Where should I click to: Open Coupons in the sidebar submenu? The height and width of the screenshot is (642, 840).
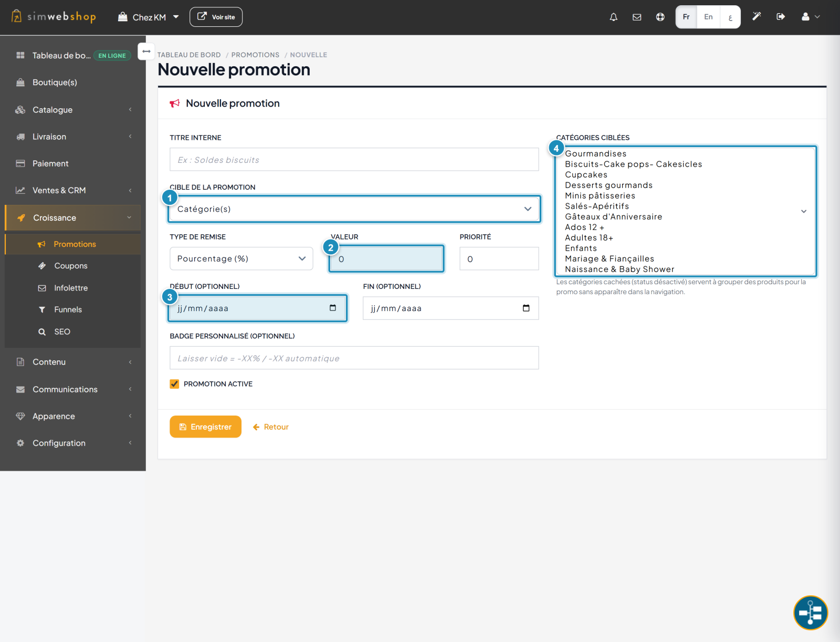[71, 266]
